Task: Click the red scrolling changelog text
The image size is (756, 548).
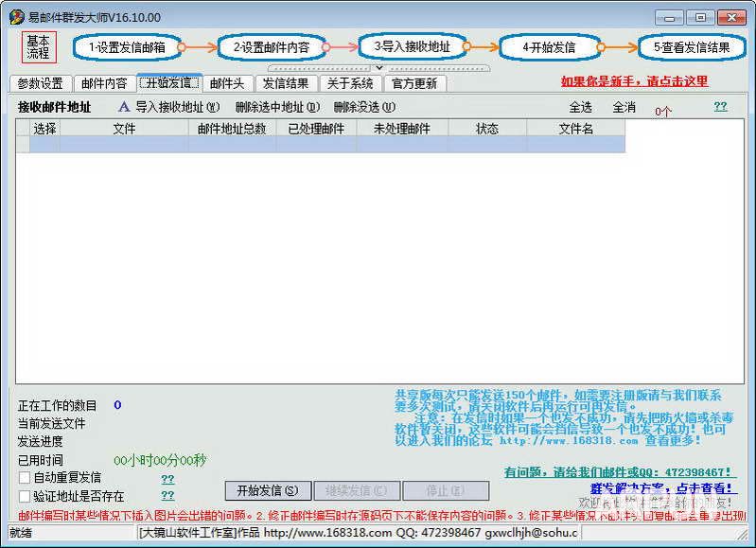Action: coord(382,515)
